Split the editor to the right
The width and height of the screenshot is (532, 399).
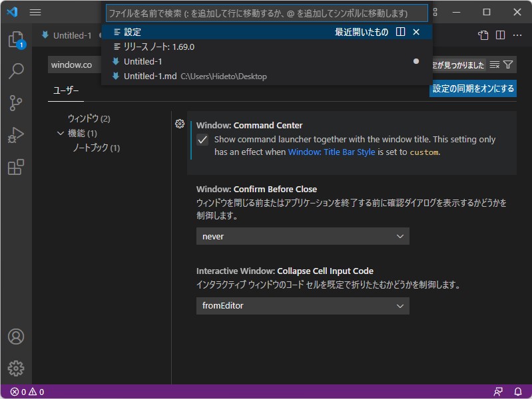tap(501, 35)
